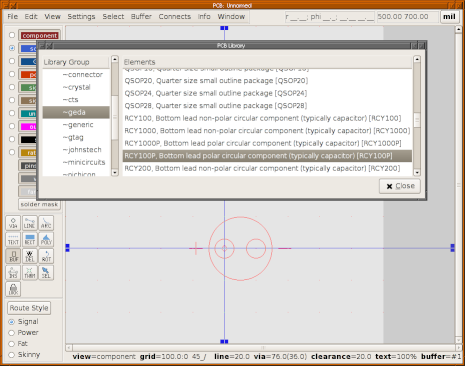Click the Elements column header
465x366 pixels.
click(x=267, y=62)
